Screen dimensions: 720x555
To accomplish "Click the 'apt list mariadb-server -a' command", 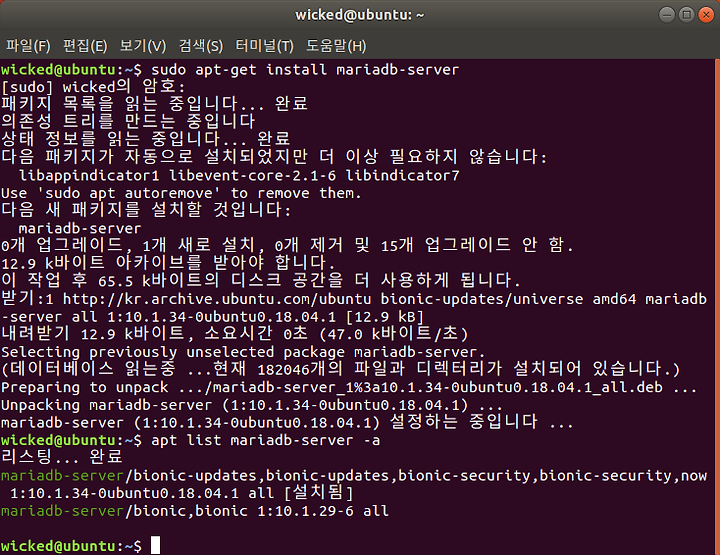I will coord(265,441).
